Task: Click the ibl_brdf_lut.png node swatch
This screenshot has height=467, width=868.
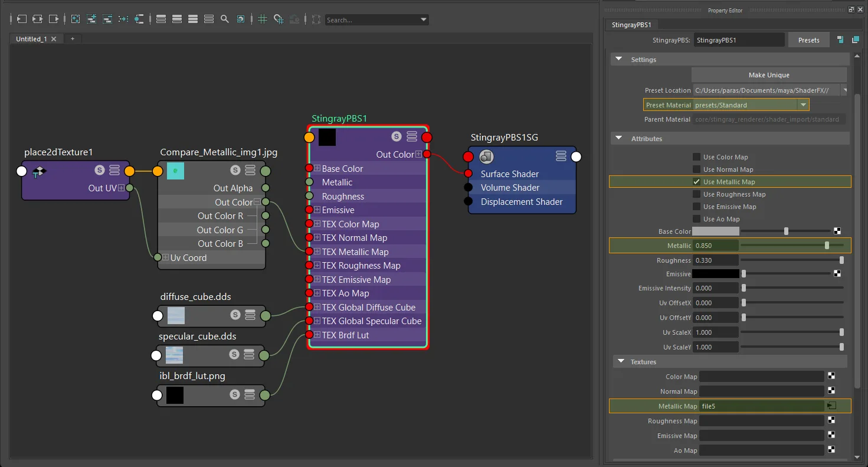Action: tap(175, 395)
